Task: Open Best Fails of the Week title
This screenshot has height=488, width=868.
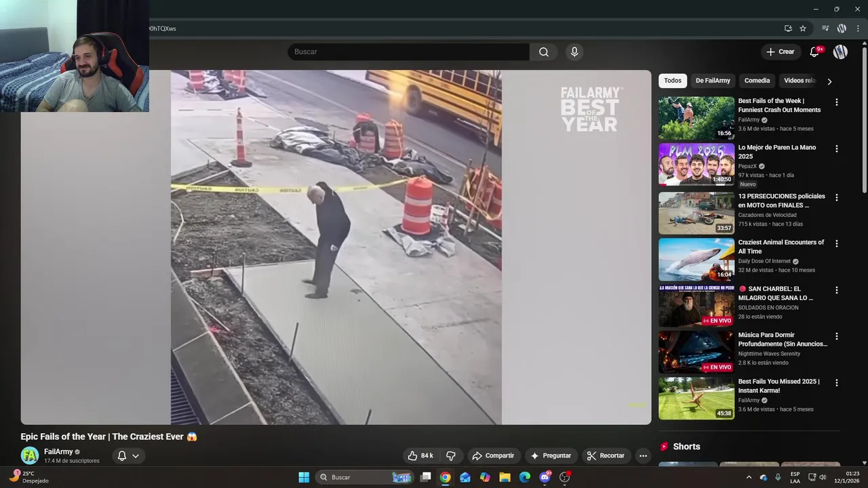Action: tap(779, 105)
